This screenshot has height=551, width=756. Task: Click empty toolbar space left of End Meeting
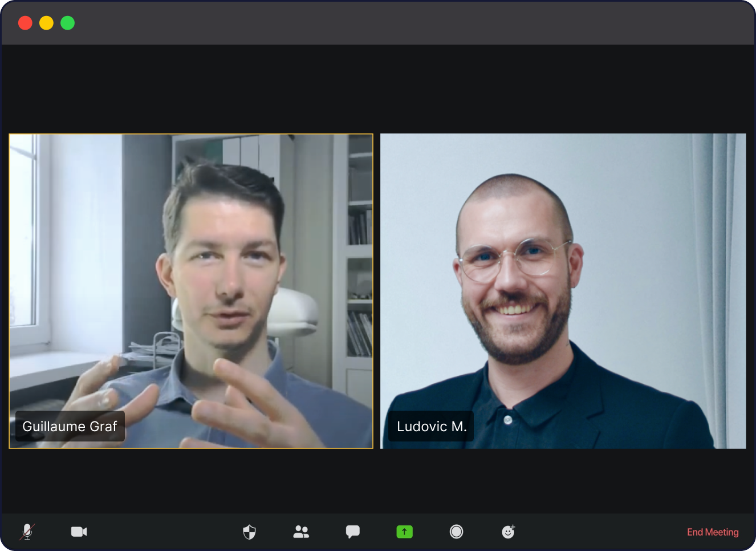point(599,532)
